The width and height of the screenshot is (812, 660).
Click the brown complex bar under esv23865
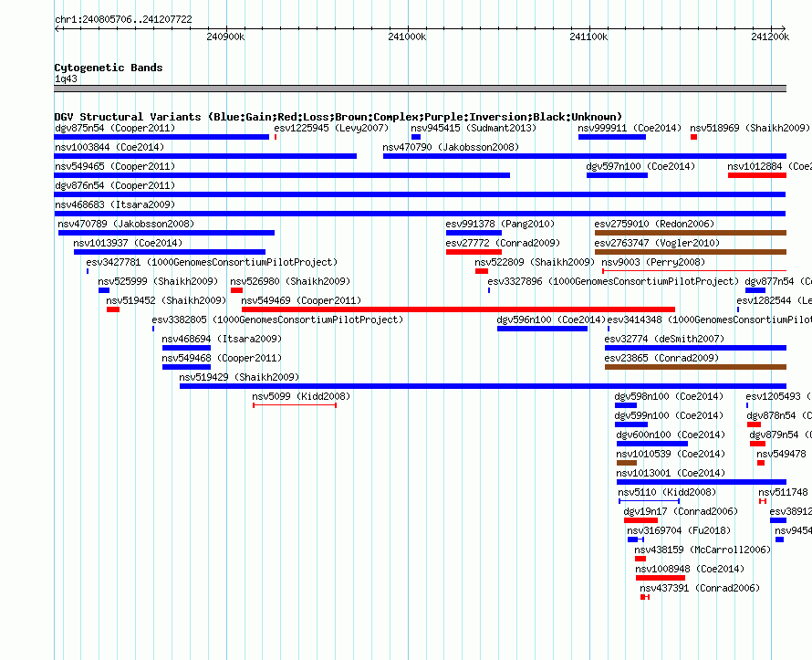point(695,367)
